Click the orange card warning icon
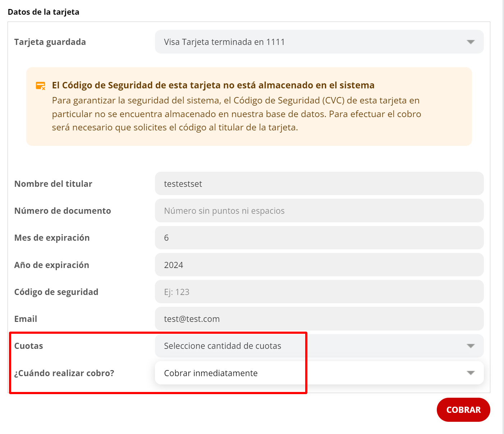Viewport: 504px width, 434px height. 40,86
